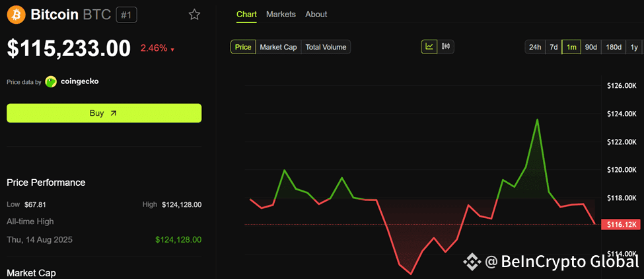Screen dimensions: 644x279
Task: Click the BTC ticker symbol
Action: (97, 15)
